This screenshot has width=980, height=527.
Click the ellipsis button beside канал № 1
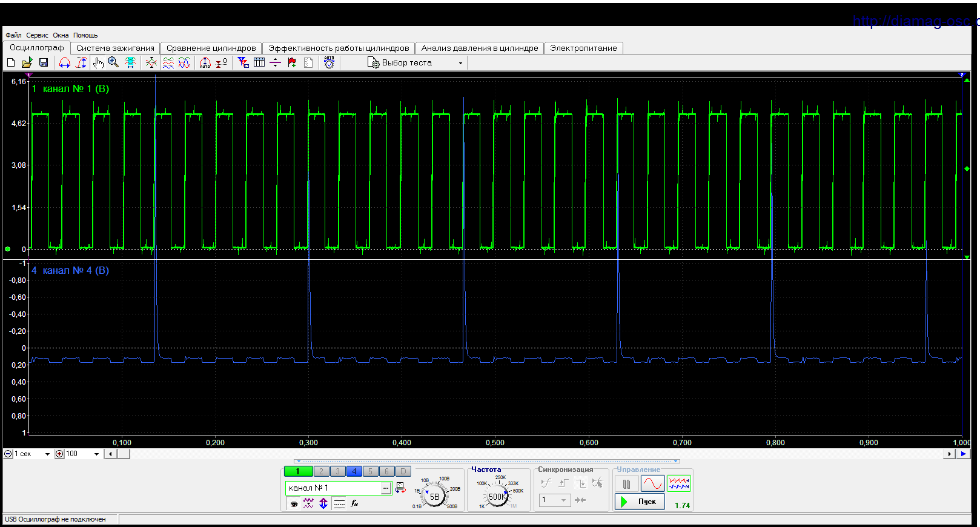coord(386,488)
